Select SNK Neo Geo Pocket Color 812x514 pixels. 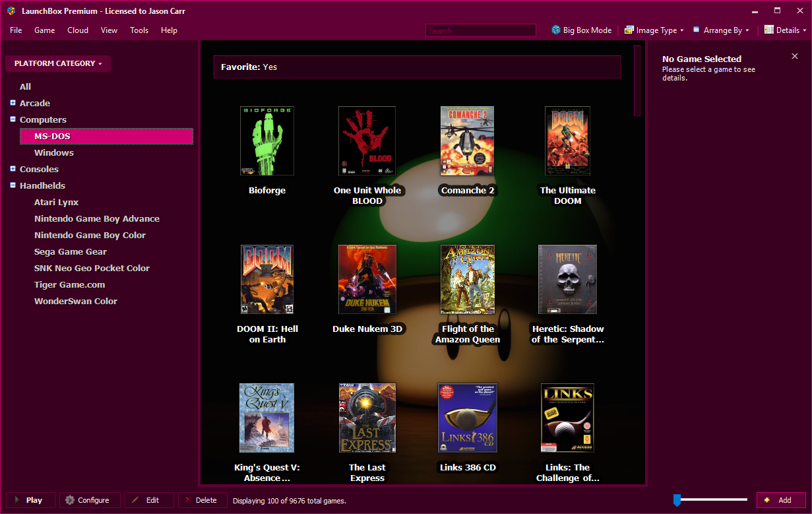click(x=92, y=268)
